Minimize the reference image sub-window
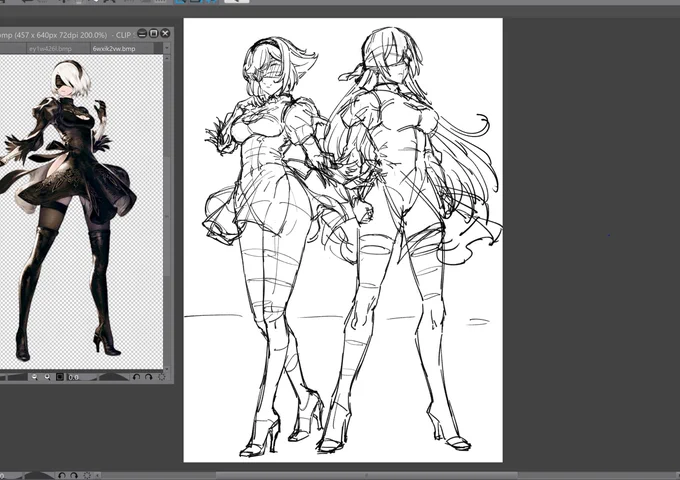 142,33
